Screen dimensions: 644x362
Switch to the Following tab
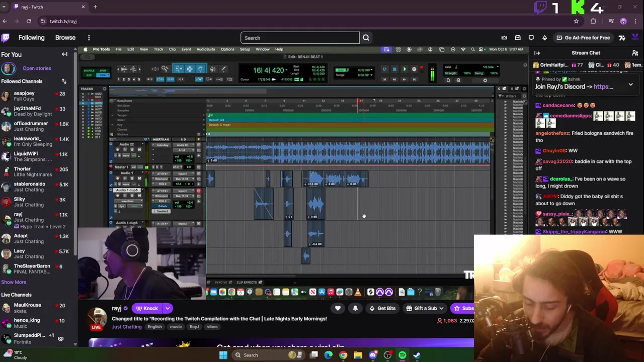tap(32, 38)
